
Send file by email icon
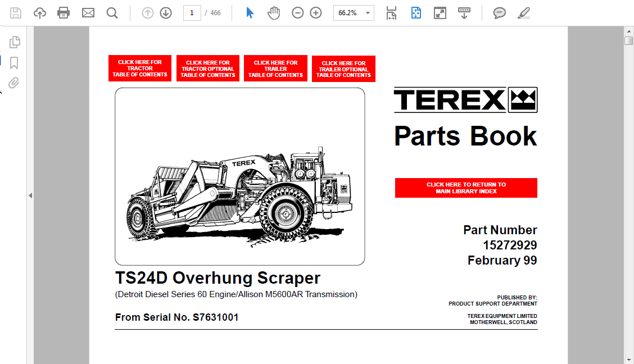[88, 13]
